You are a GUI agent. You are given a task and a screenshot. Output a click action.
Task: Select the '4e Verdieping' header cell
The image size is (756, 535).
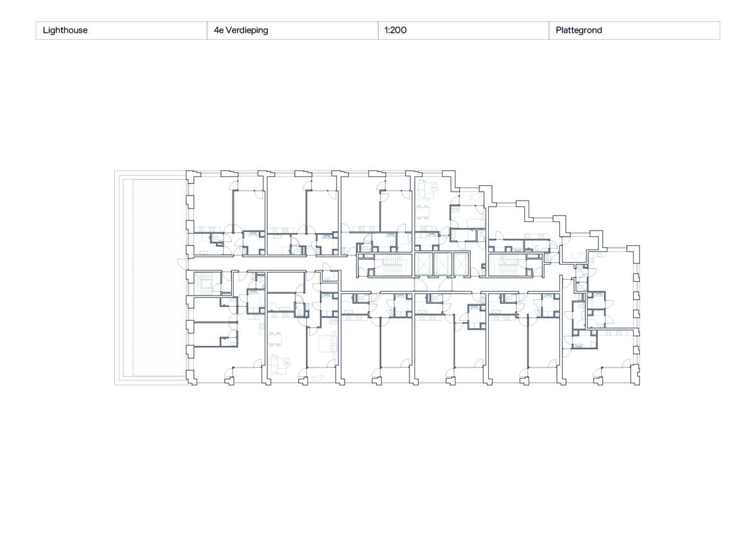(x=292, y=30)
